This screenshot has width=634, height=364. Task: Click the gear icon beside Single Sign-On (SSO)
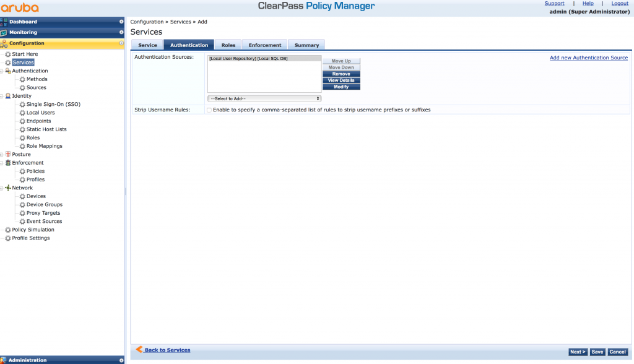(x=22, y=105)
